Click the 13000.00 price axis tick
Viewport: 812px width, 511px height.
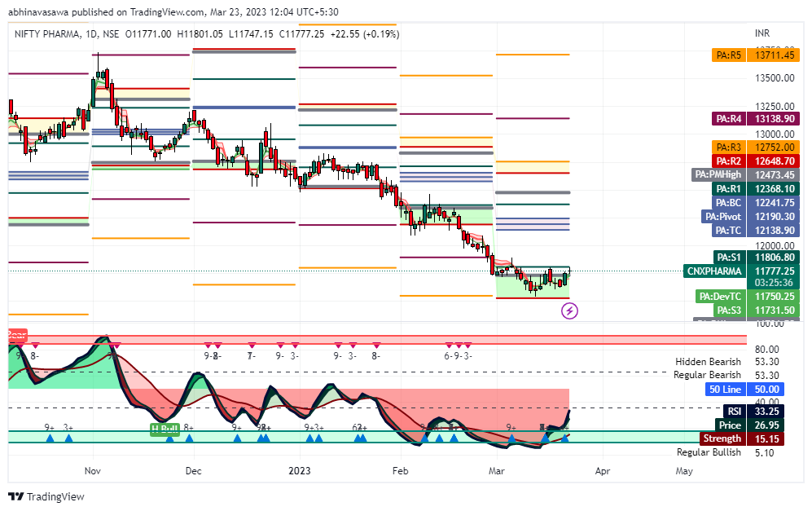pos(775,134)
